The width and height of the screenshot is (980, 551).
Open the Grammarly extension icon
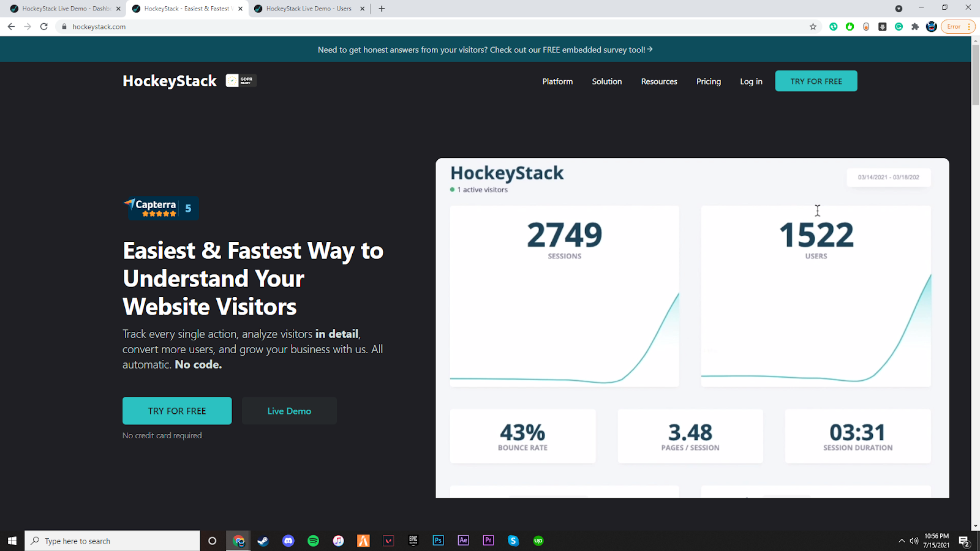pyautogui.click(x=899, y=26)
